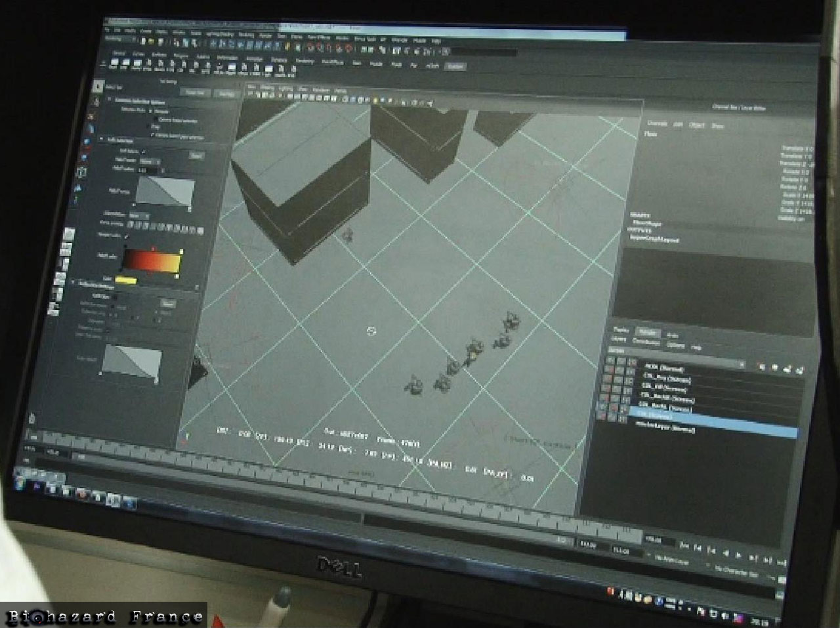Click the first pinned icon right of Start
This screenshot has width=840, height=628.
click(x=36, y=486)
